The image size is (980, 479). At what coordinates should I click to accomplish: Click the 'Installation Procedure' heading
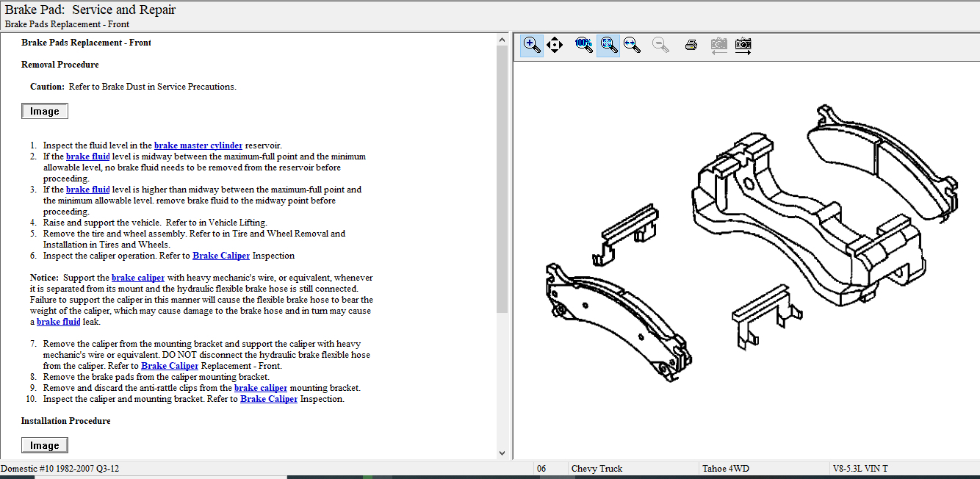tap(66, 421)
